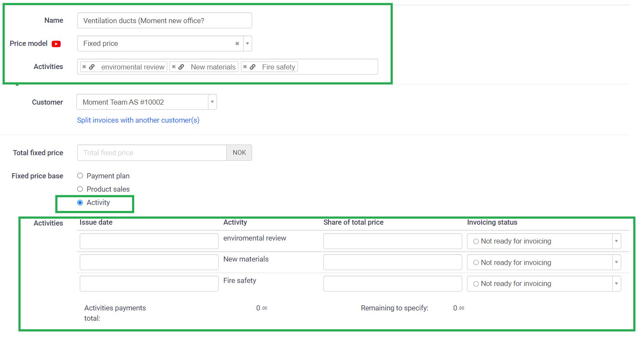Remove the Fire safety activity tag
Viewport: 644px width, 343px height.
245,67
